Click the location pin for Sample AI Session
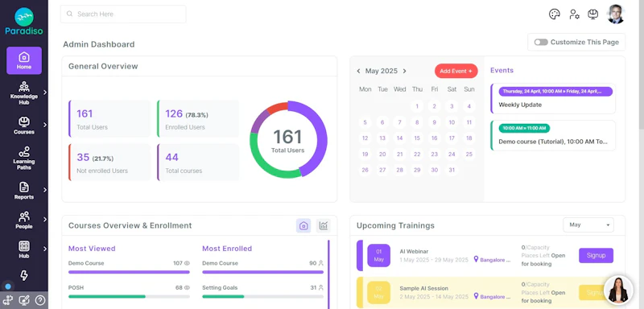The width and height of the screenshot is (644, 309). [476, 296]
